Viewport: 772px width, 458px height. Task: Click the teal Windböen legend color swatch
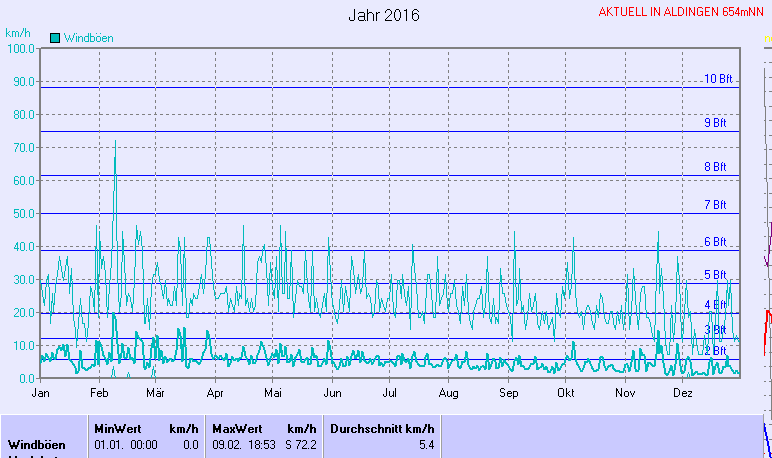(x=55, y=38)
